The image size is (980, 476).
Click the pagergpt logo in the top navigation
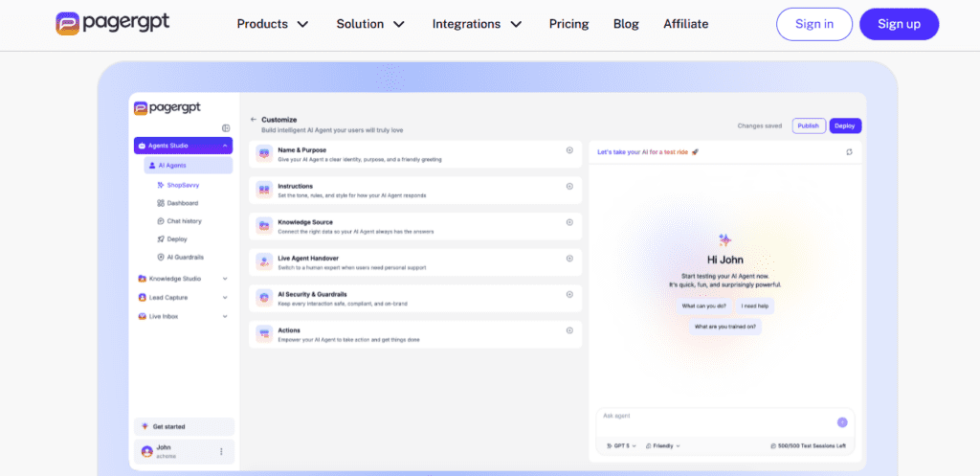tap(113, 24)
